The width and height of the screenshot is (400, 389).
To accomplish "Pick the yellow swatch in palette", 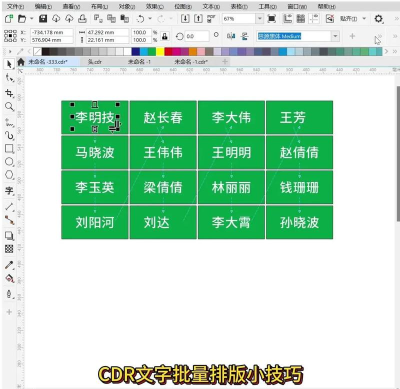I will tap(160, 51).
